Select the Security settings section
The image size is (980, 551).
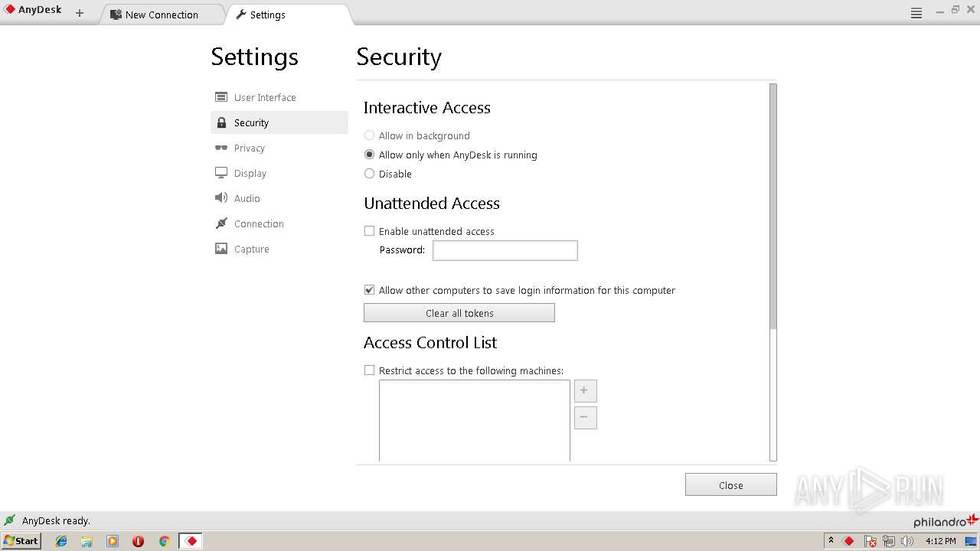(x=279, y=122)
